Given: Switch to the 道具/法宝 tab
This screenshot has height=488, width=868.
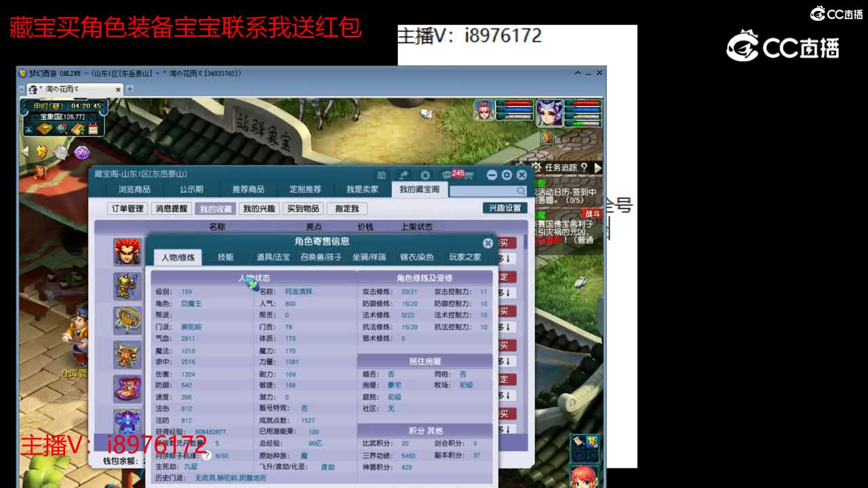Looking at the screenshot, I should [273, 258].
